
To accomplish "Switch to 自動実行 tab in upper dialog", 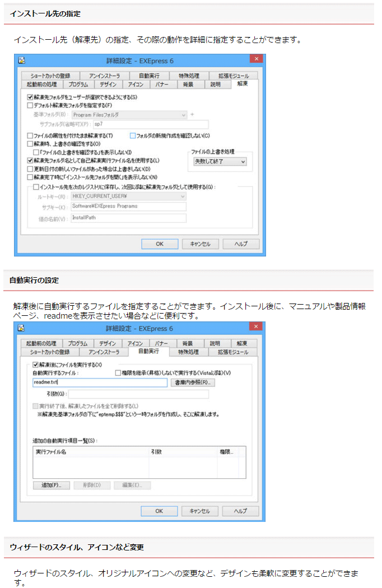I will [x=149, y=76].
